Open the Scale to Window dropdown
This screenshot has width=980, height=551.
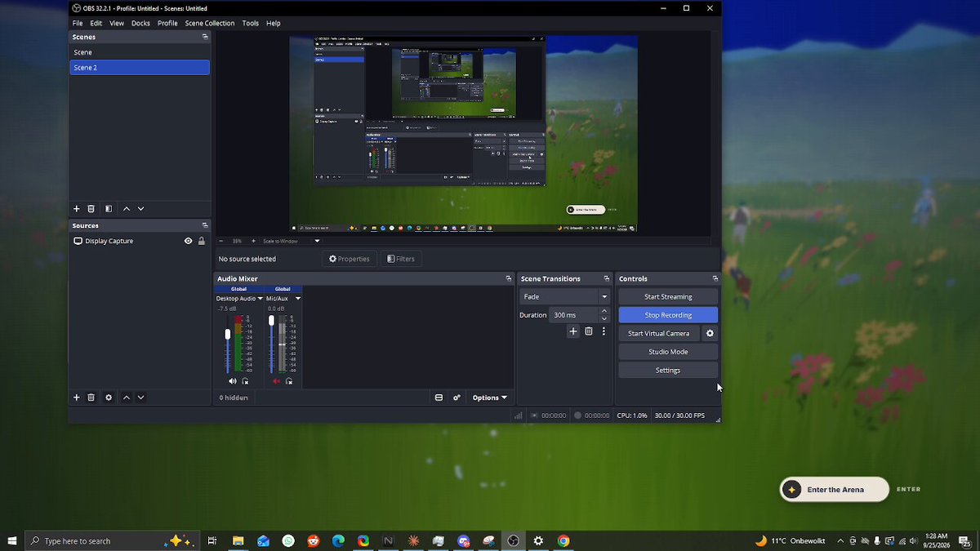292,241
